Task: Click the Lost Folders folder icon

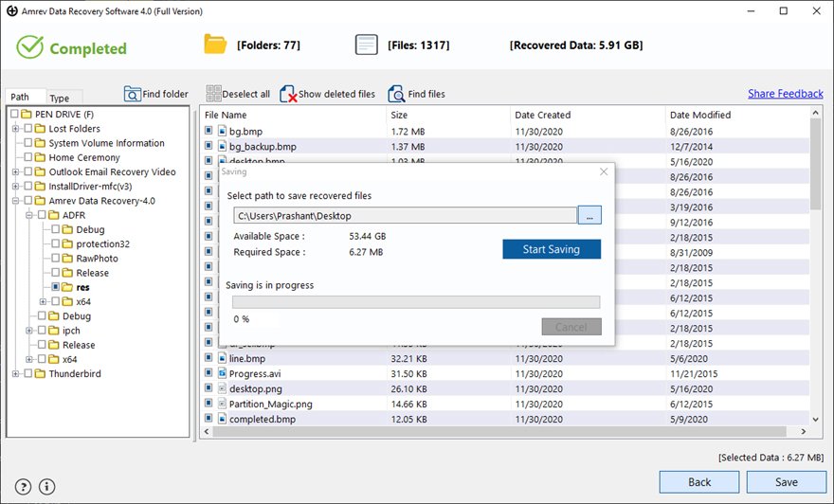Action: [40, 128]
